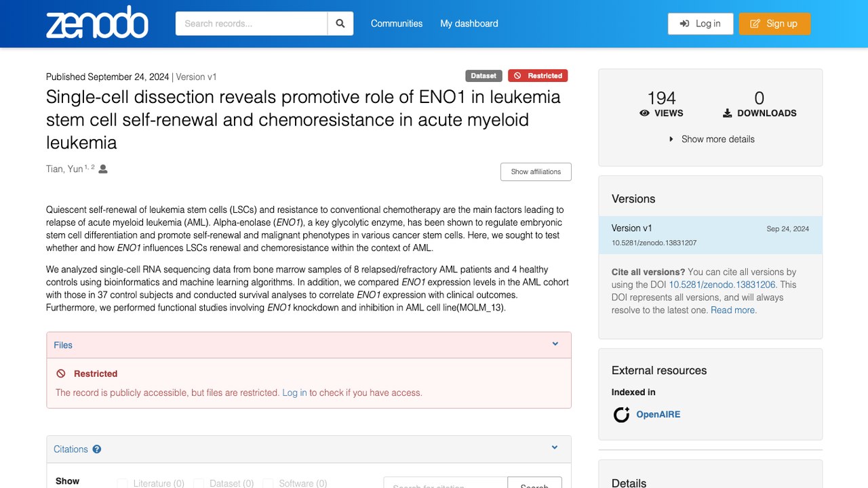Click the Files panel title
The height and width of the screenshot is (488, 868).
(63, 345)
